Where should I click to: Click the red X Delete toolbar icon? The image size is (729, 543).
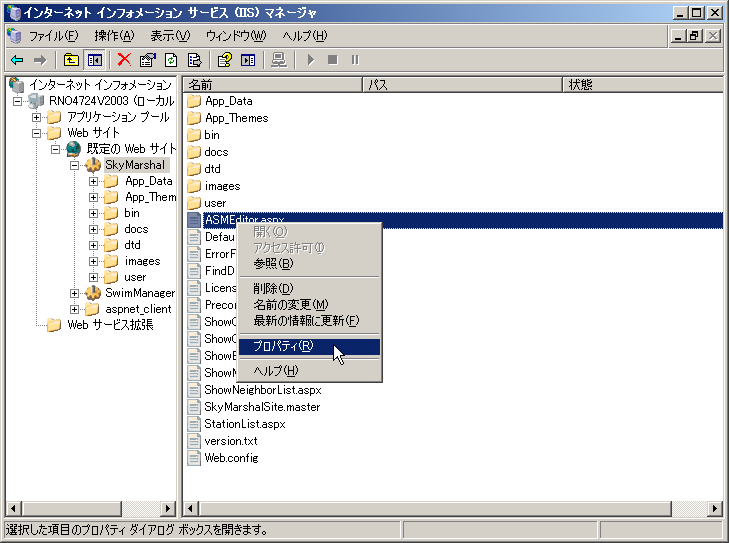coord(124,60)
